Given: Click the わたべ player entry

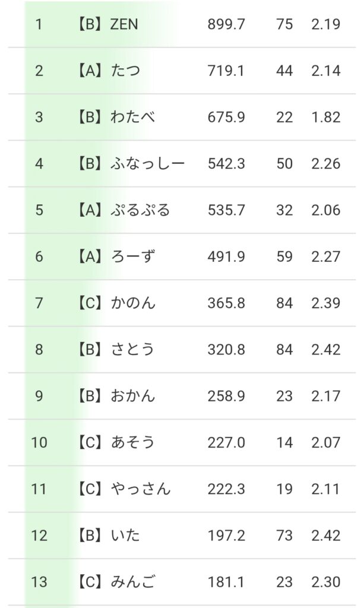Looking at the screenshot, I should pyautogui.click(x=133, y=118).
